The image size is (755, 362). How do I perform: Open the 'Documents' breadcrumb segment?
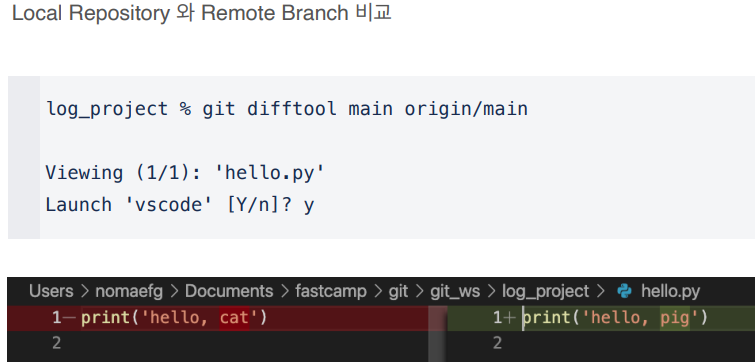pyautogui.click(x=229, y=291)
